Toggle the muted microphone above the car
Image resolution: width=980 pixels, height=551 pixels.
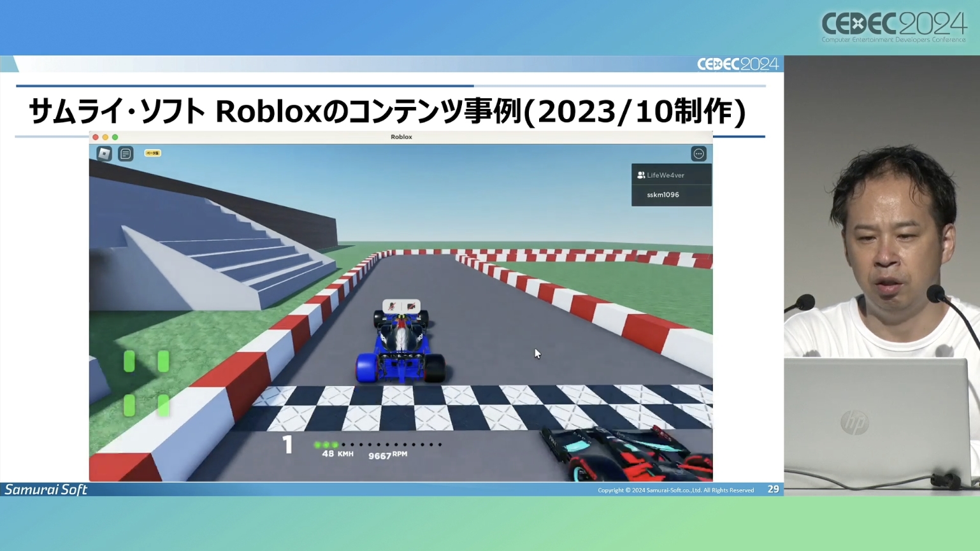click(392, 306)
